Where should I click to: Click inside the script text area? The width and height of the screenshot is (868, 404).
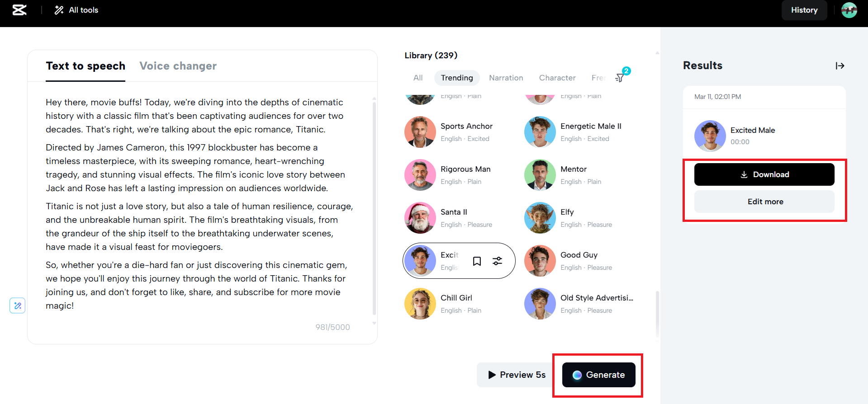coord(199,203)
